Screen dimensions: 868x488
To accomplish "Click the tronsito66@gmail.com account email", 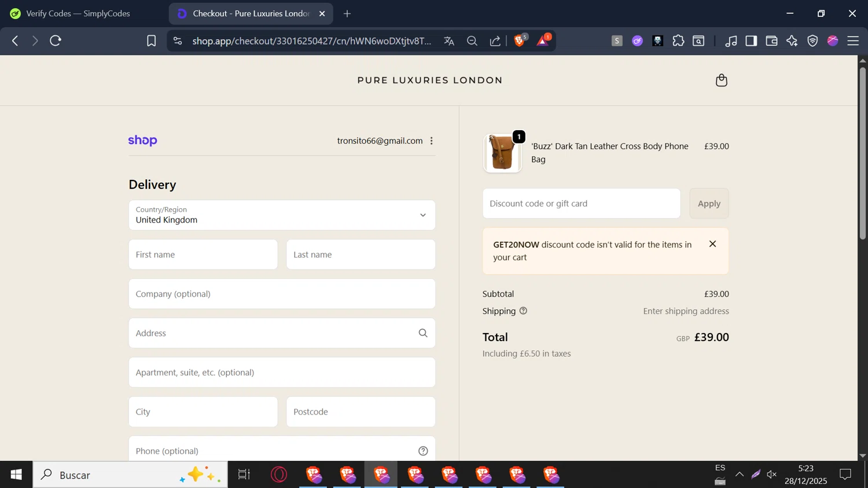I will point(380,141).
